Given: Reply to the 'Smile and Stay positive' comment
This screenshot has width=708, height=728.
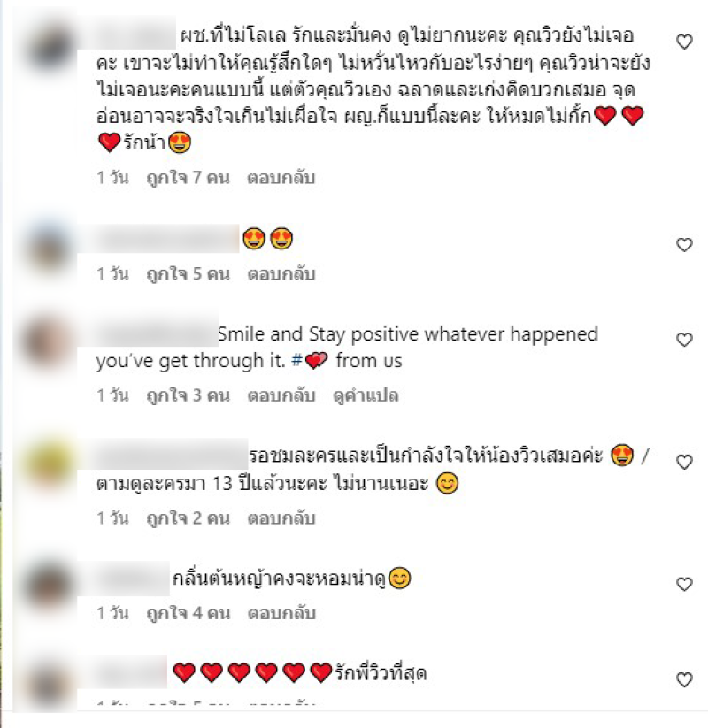Looking at the screenshot, I should pyautogui.click(x=281, y=395).
